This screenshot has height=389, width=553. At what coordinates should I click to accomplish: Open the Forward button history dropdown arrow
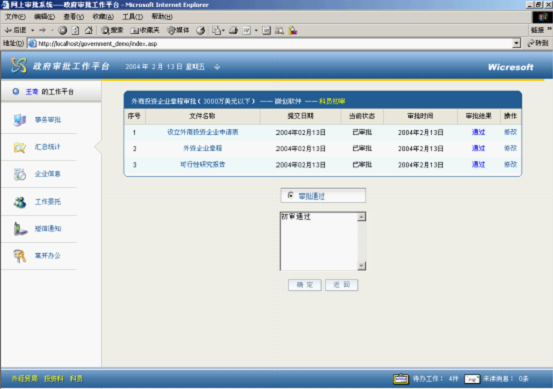pyautogui.click(x=52, y=30)
